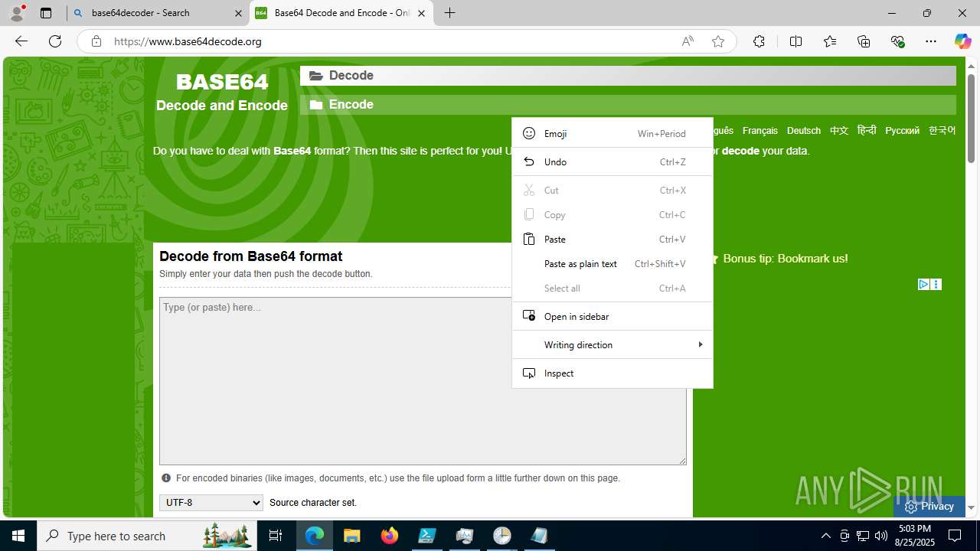
Task: Switch site language to Русский
Action: [x=902, y=131]
